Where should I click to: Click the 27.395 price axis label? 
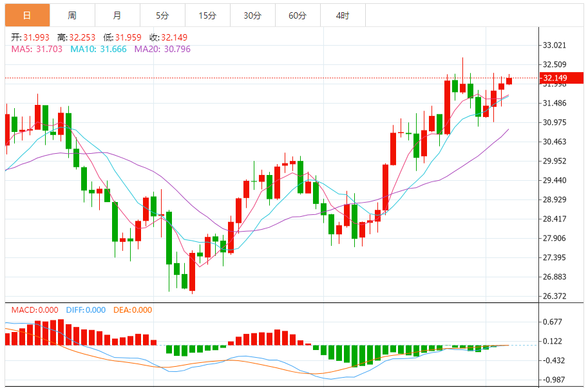tap(555, 257)
